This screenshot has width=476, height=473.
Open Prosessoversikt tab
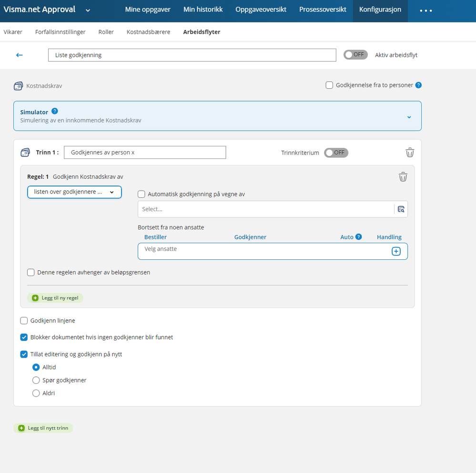[323, 10]
